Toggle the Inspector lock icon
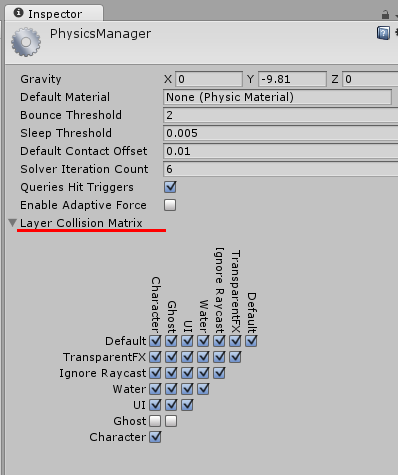 [385, 14]
